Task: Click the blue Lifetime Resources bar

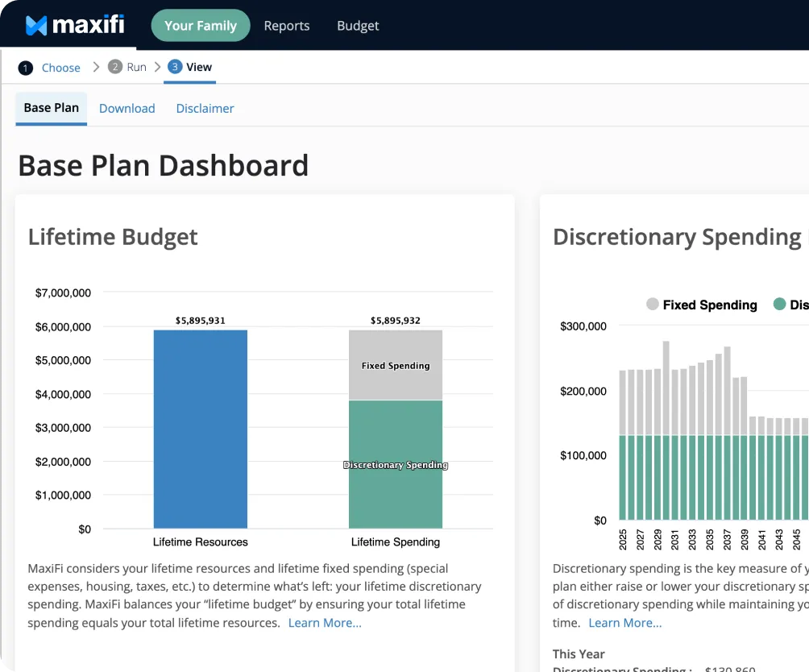Action: pos(200,429)
